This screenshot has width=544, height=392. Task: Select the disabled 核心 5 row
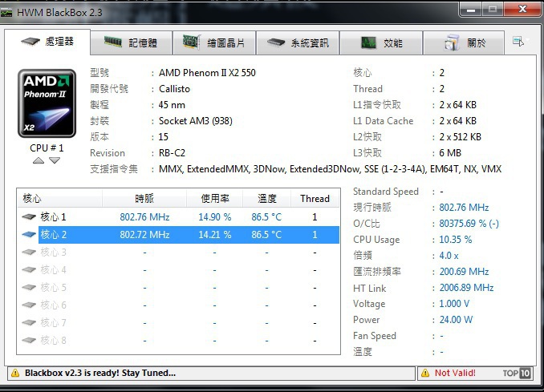(x=178, y=287)
